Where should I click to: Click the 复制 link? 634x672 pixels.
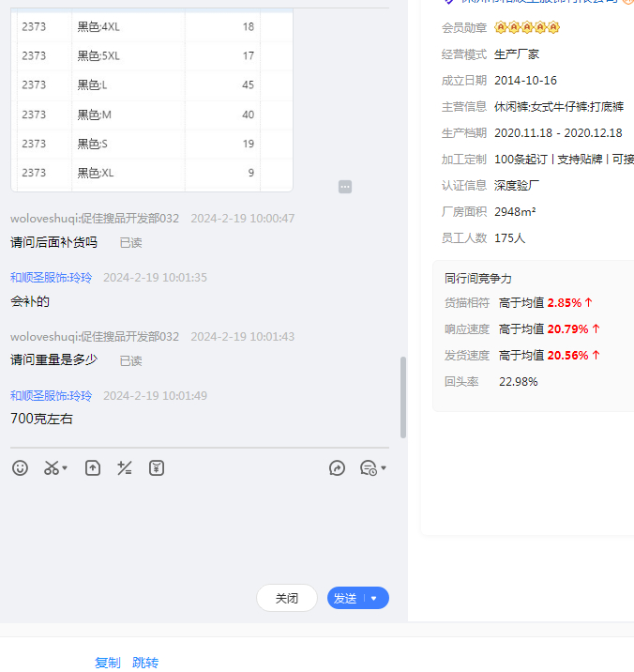point(108,663)
